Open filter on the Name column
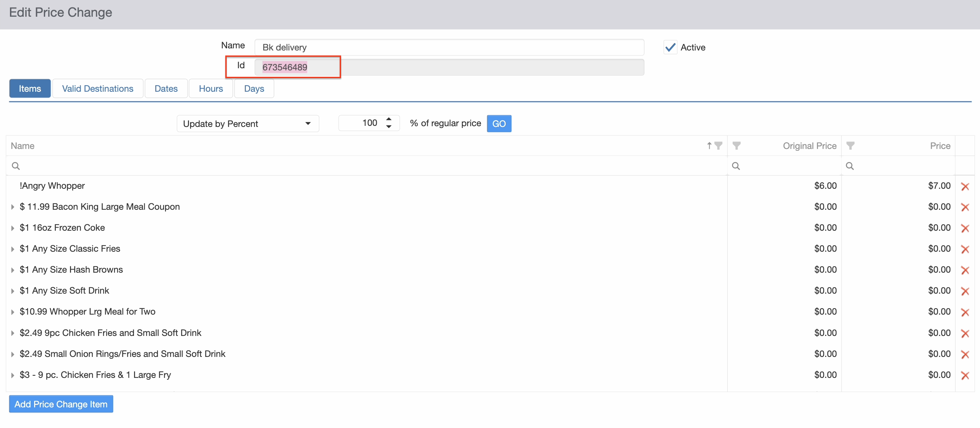The image size is (980, 428). coord(718,146)
